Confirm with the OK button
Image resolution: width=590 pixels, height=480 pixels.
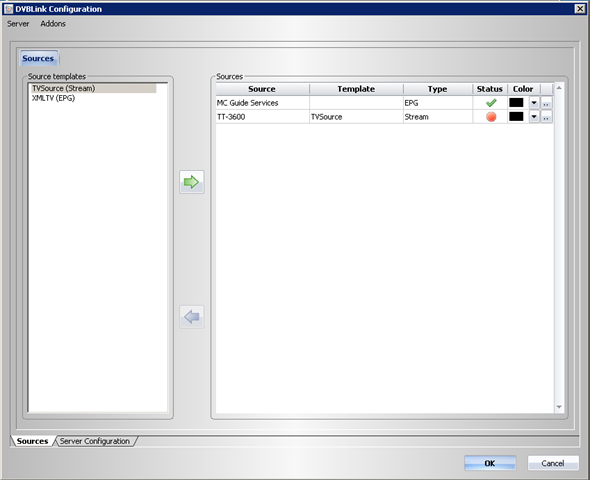coord(490,463)
